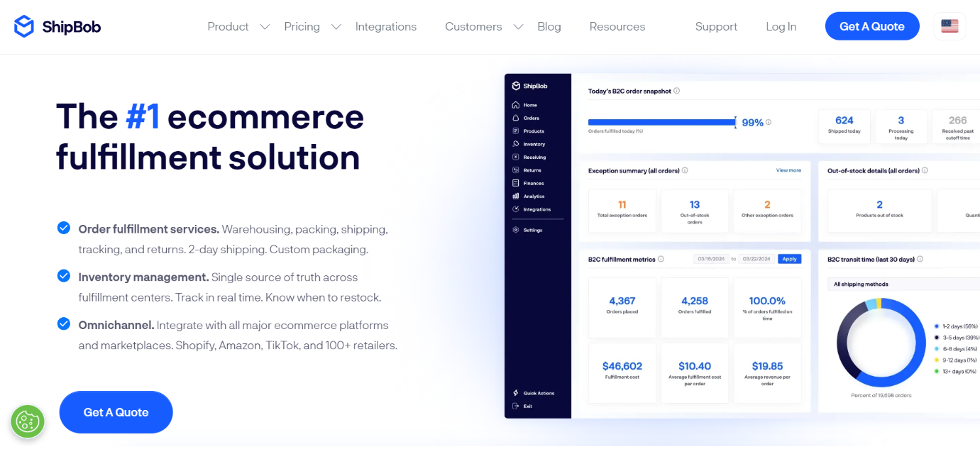This screenshot has height=476, width=980.
Task: Click the 624 Shipped today card
Action: (x=844, y=126)
